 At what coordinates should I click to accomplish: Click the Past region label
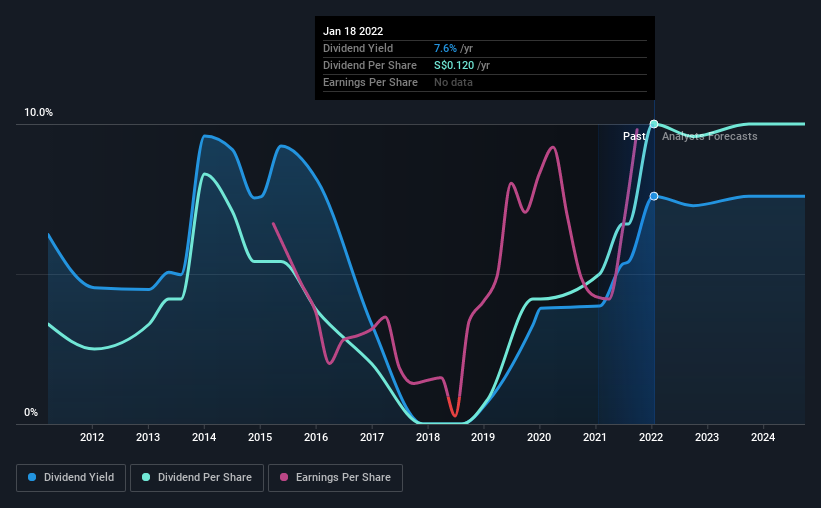tap(634, 136)
